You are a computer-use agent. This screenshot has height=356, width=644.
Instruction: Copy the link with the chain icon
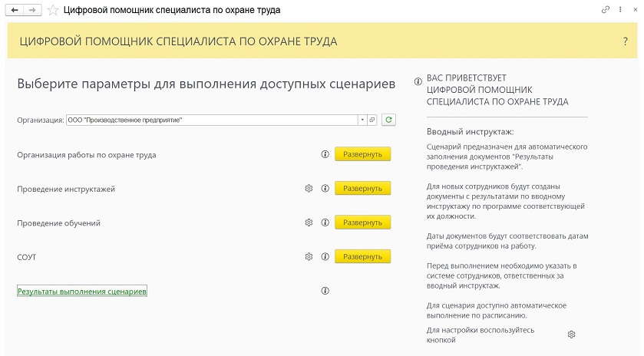pyautogui.click(x=606, y=9)
